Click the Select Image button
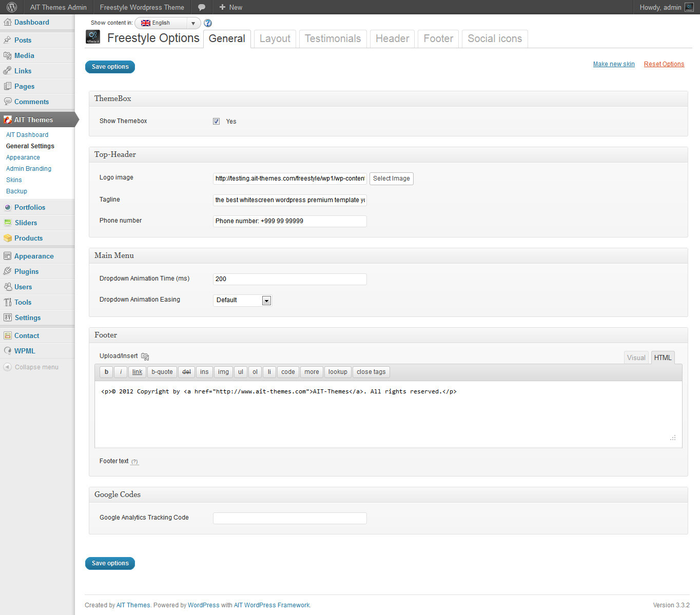This screenshot has height=615, width=700. pos(391,178)
